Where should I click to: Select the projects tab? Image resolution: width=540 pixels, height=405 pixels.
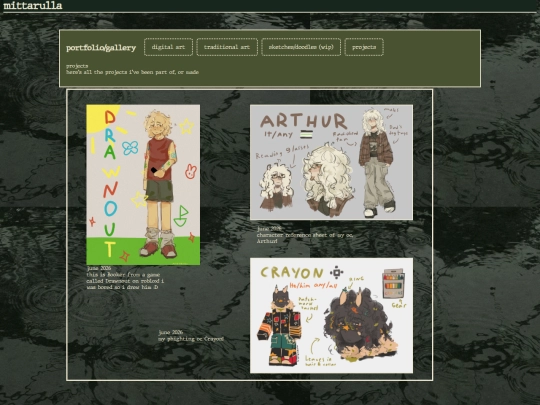[x=364, y=47]
